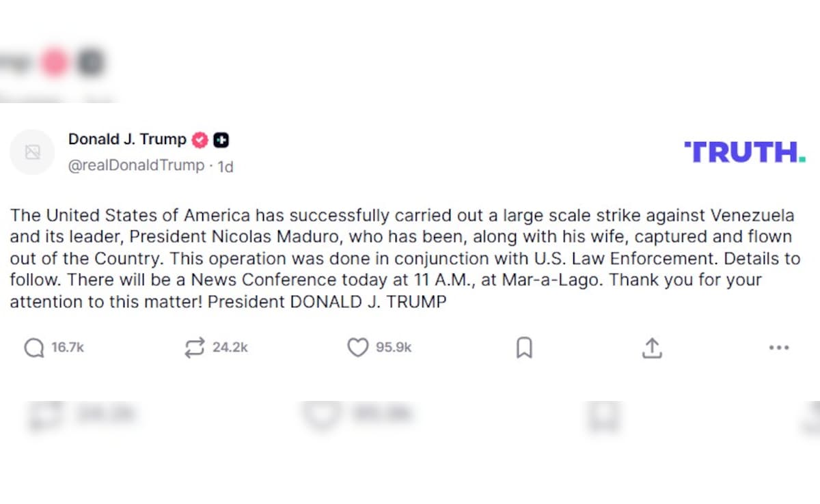820x504 pixels.
Task: Click the blurred gray square above the post
Action: pyautogui.click(x=90, y=64)
